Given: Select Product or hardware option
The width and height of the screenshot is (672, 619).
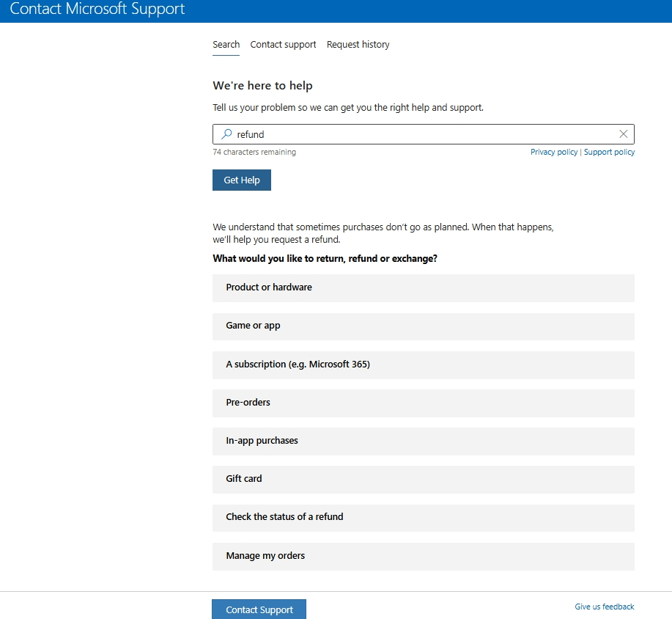Looking at the screenshot, I should (424, 287).
